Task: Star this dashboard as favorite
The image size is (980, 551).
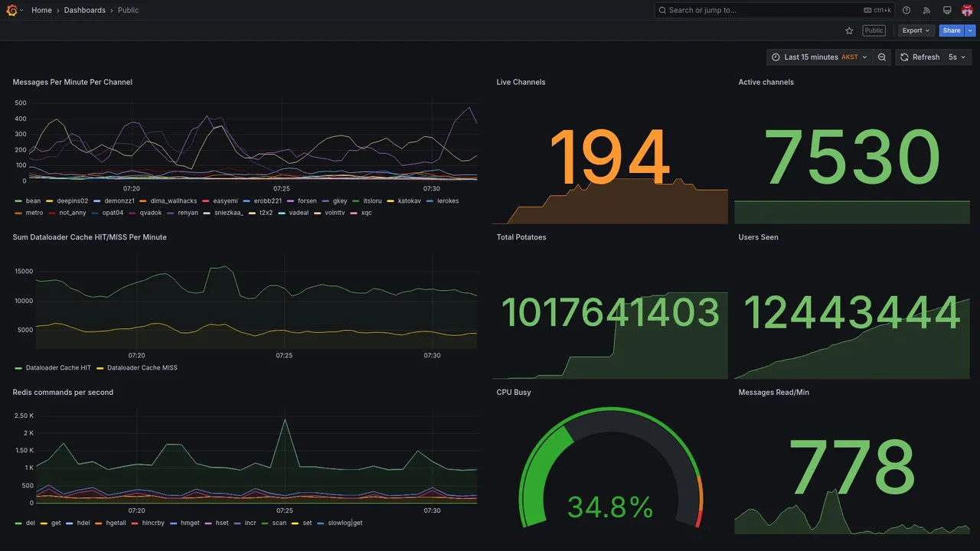Action: click(849, 31)
